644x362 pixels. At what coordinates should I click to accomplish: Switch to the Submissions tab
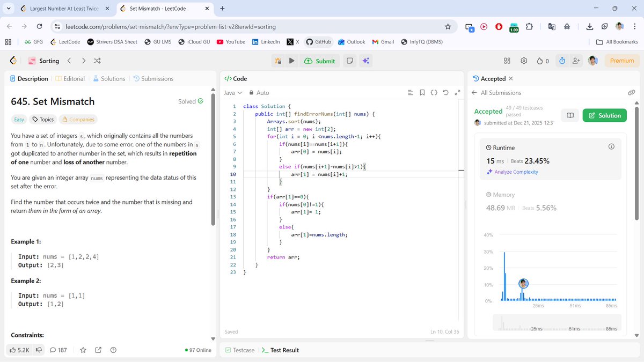click(153, 78)
